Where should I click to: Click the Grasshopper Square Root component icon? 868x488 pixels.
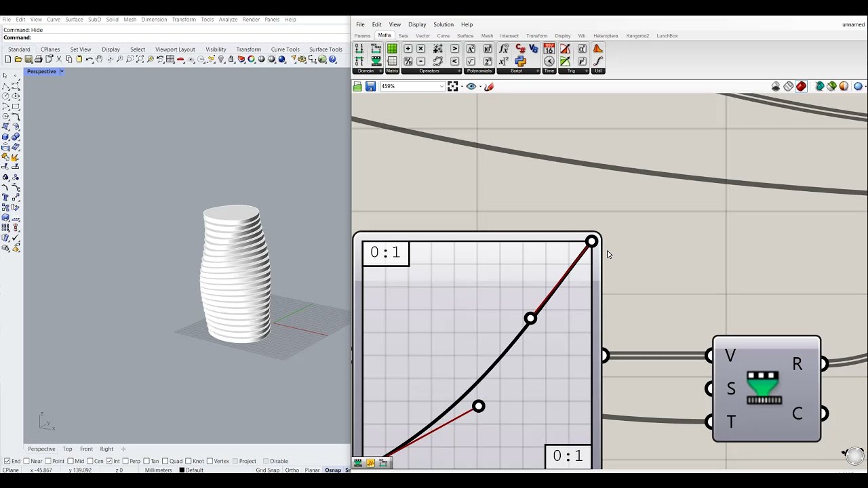[471, 62]
